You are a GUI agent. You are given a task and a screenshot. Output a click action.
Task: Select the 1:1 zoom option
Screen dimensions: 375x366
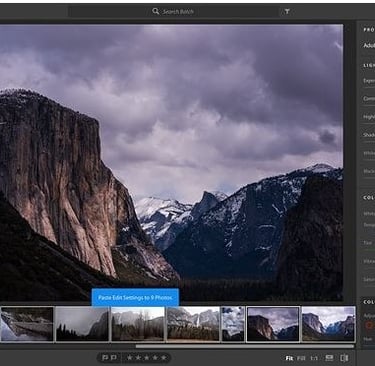pyautogui.click(x=314, y=358)
